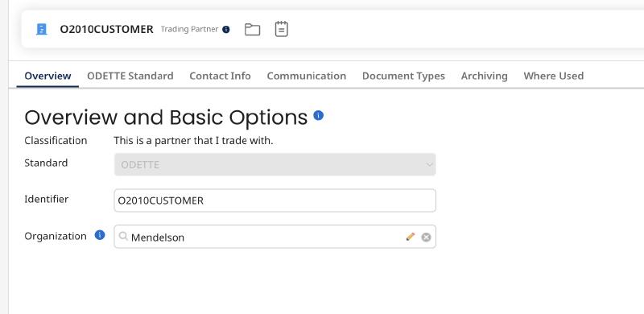This screenshot has width=644, height=314.
Task: Click the info icon beside Overview and Basic Options
Action: [x=318, y=115]
